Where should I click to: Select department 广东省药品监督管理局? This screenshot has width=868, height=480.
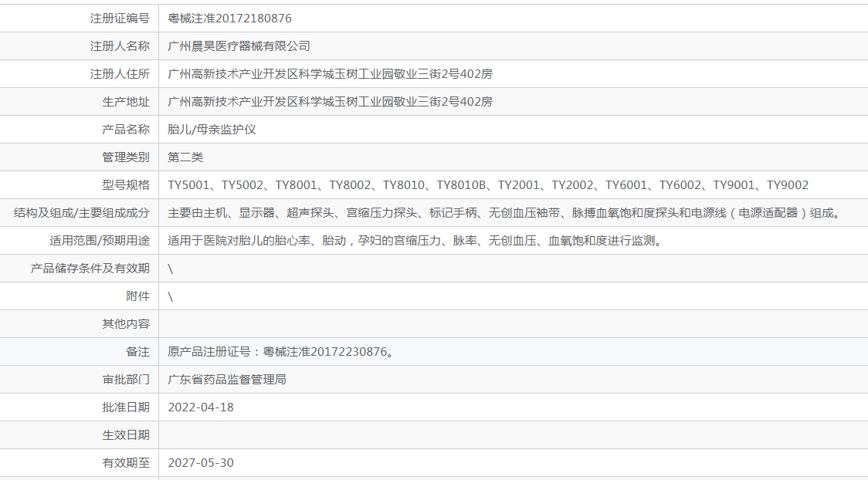click(227, 380)
